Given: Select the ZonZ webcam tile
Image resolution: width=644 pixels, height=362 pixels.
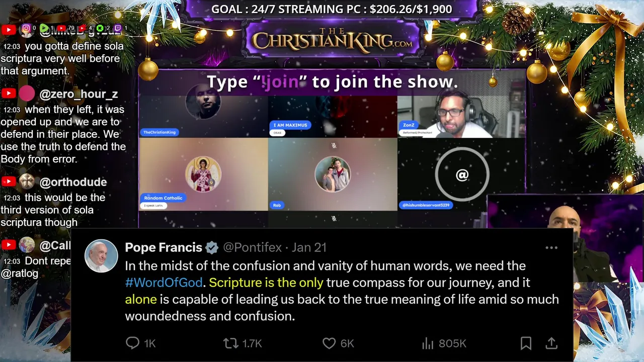Looking at the screenshot, I should [461, 116].
